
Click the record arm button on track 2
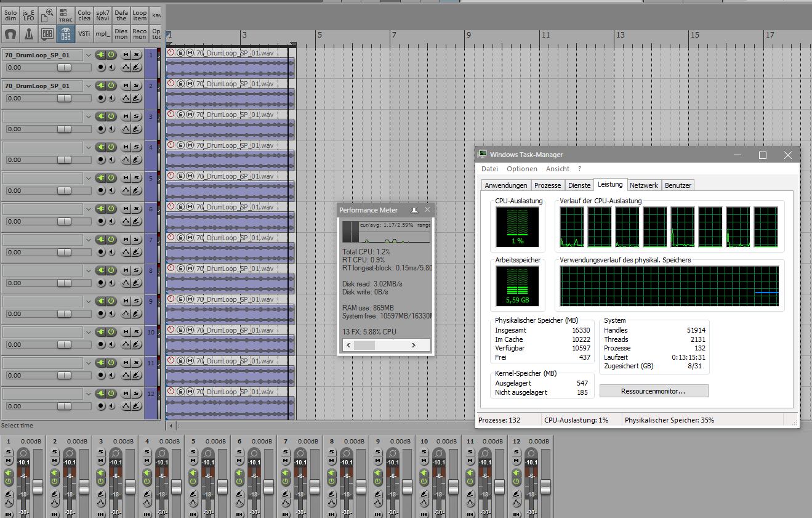coord(100,98)
